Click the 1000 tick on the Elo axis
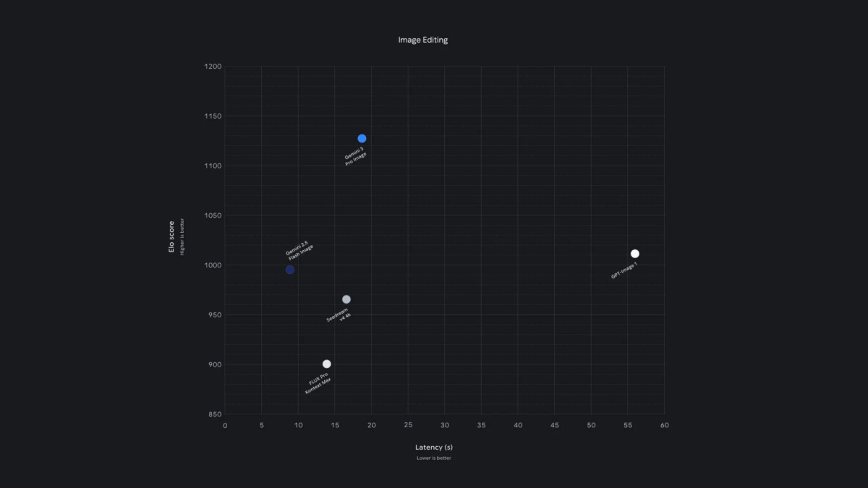 (x=213, y=265)
